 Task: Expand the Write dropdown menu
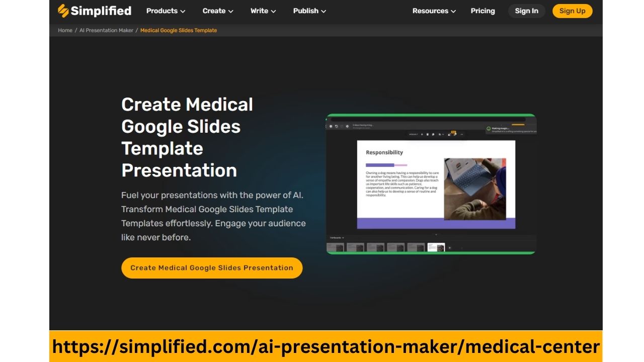[263, 11]
